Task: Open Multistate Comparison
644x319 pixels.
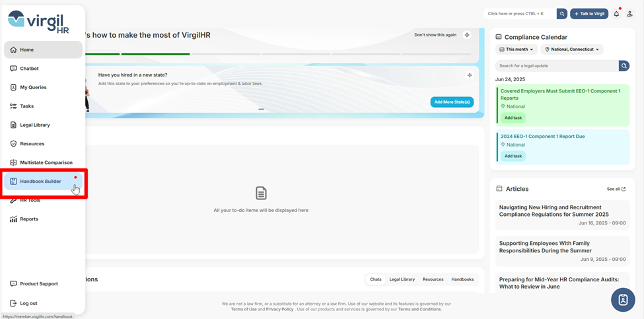Action: [x=43, y=162]
